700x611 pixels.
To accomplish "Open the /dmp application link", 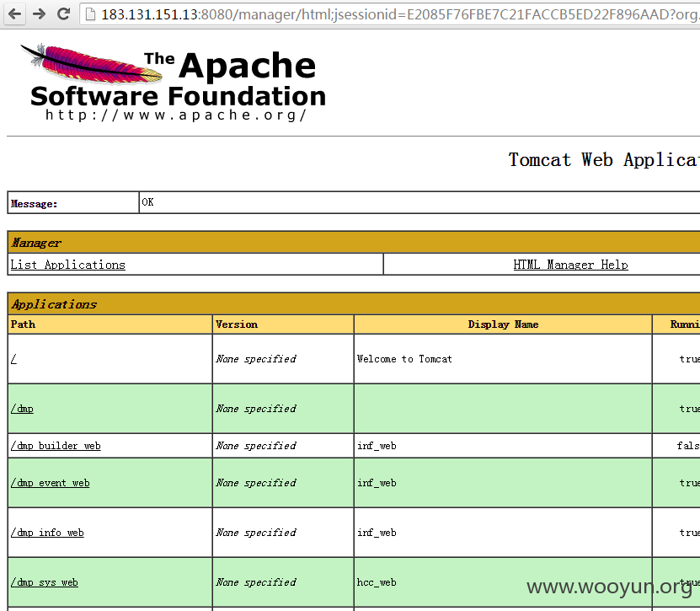I will 22,409.
